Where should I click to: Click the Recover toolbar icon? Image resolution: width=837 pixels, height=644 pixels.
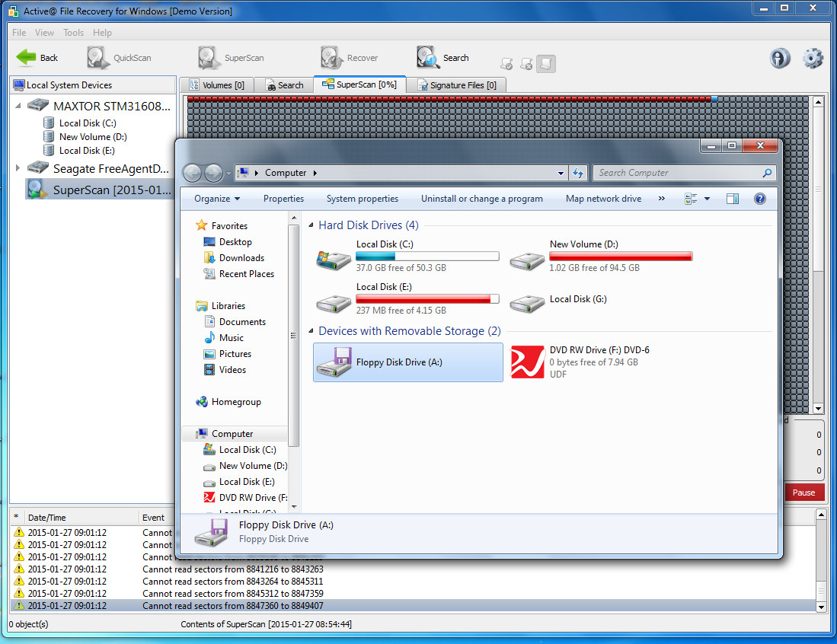[x=331, y=58]
